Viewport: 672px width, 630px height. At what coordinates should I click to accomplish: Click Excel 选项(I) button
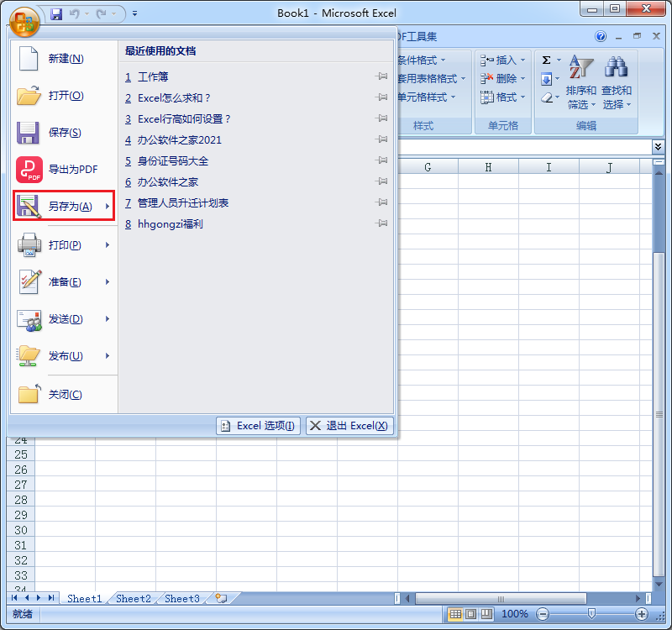(x=258, y=426)
